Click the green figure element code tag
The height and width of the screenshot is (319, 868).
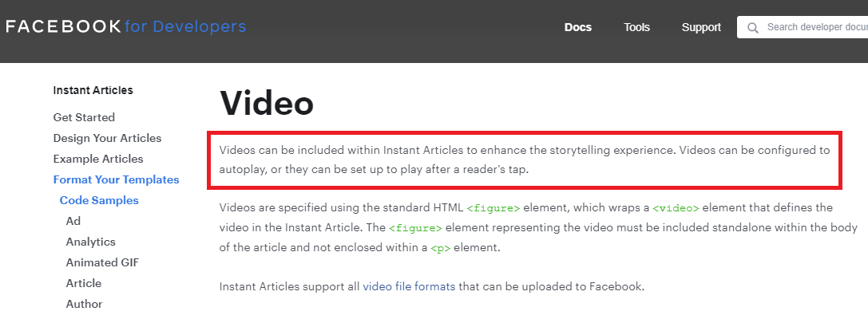click(493, 208)
